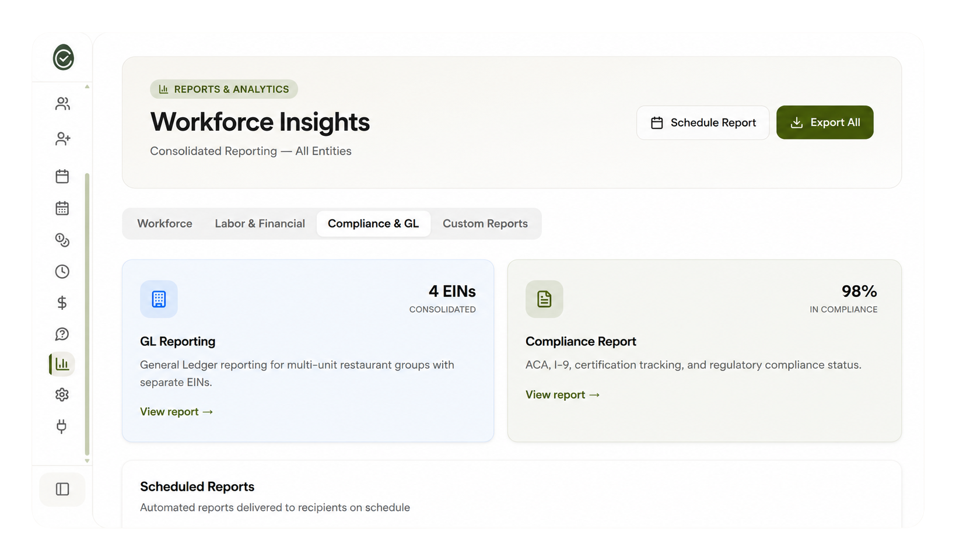
Task: Switch to the Custom Reports tab
Action: pyautogui.click(x=485, y=223)
